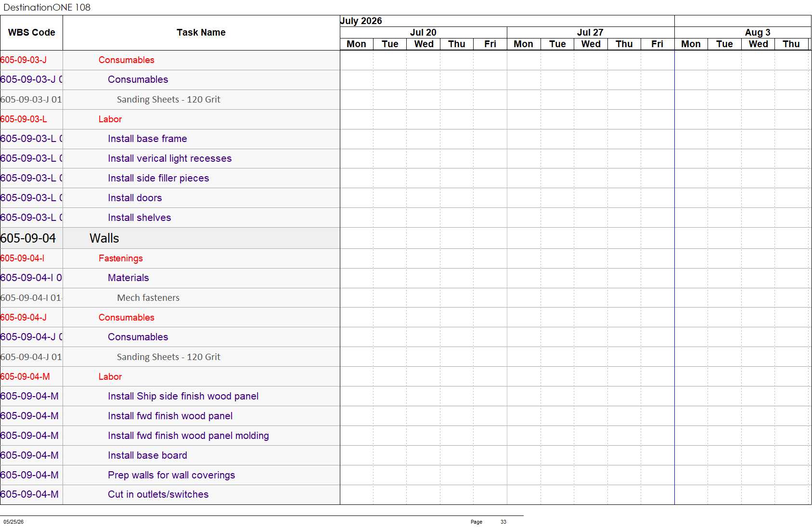Click the Aug 3 week header
The height and width of the screenshot is (528, 812).
[x=758, y=32]
